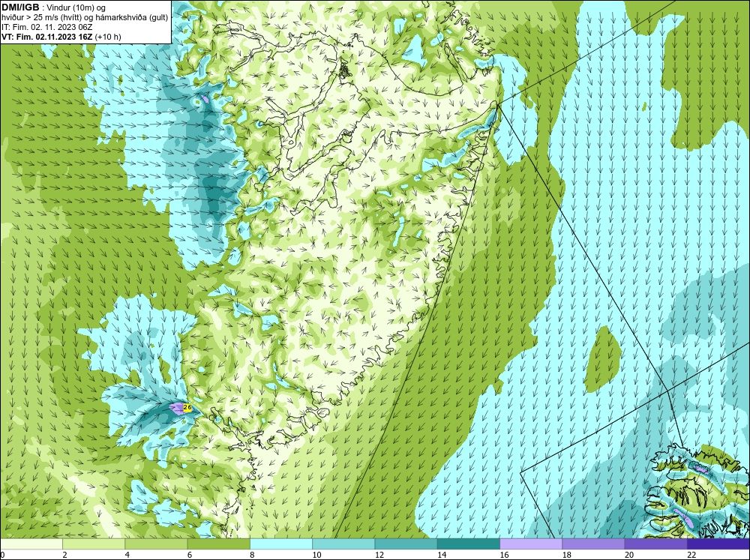Click the legend label '4'
This screenshot has width=750, height=560.
127,555
